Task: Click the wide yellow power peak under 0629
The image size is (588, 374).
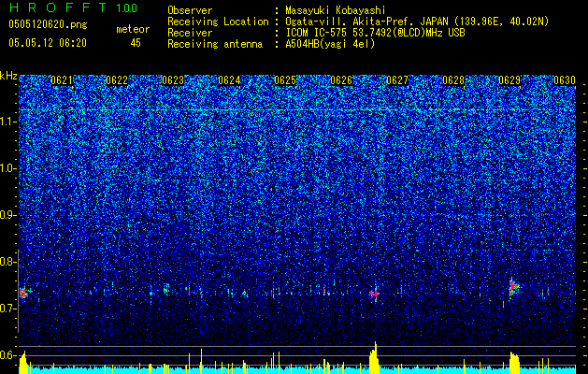Action: point(514,363)
